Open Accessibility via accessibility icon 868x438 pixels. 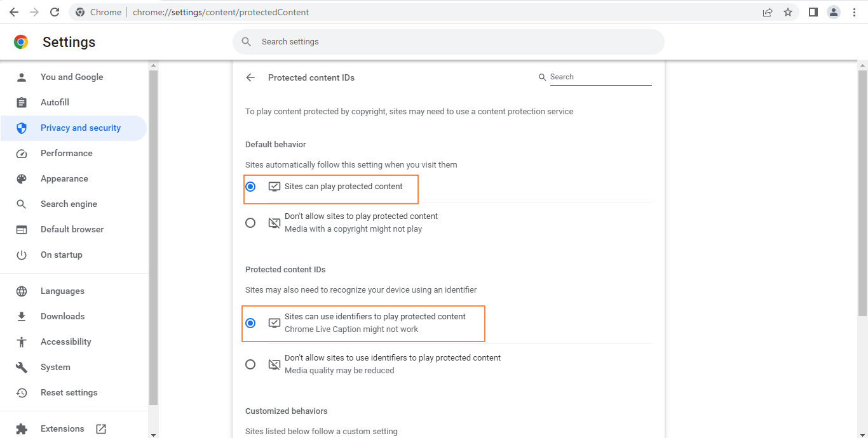(22, 342)
